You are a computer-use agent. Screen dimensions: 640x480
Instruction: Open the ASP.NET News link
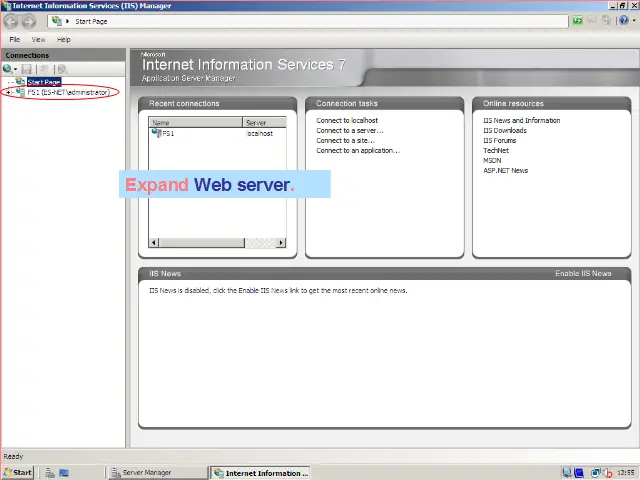tap(506, 171)
